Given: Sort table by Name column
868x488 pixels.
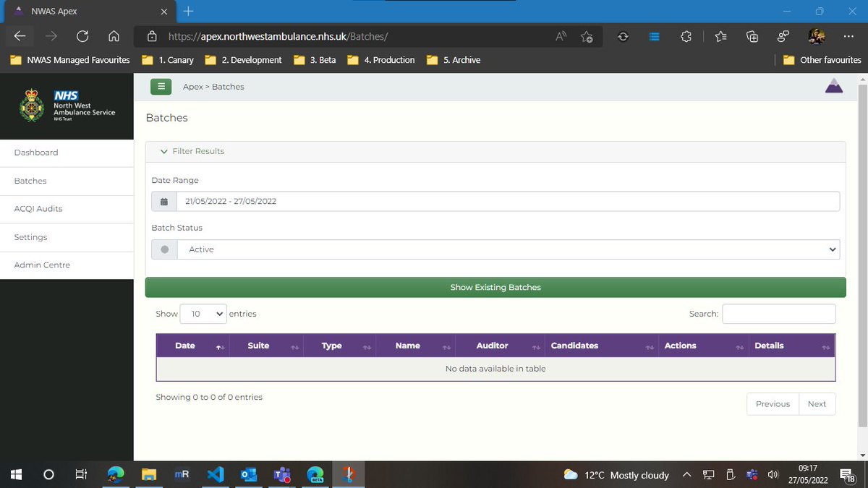Looking at the screenshot, I should (416, 346).
